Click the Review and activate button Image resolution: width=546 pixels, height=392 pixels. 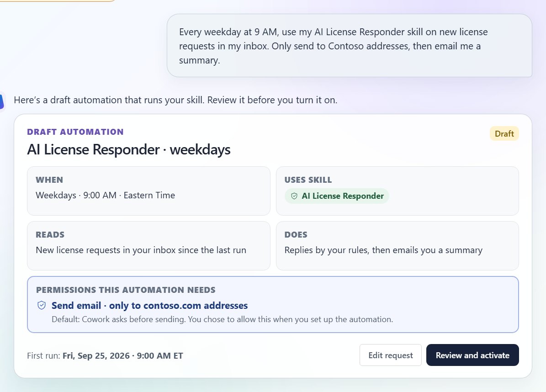coord(472,355)
